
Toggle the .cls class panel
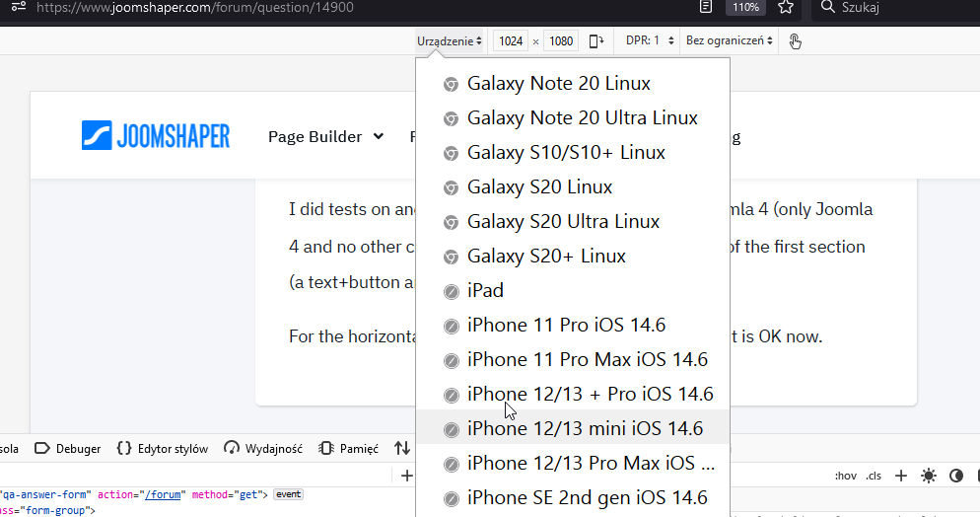click(x=874, y=476)
